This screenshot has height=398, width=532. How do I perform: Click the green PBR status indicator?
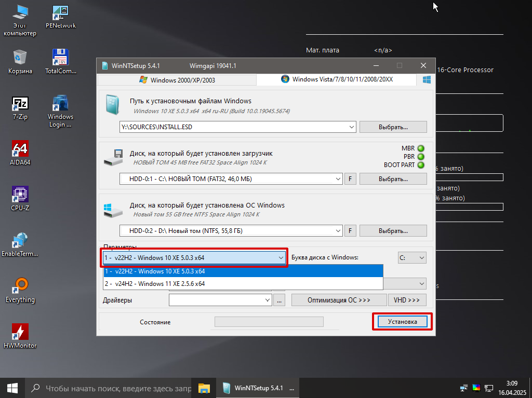coord(421,157)
